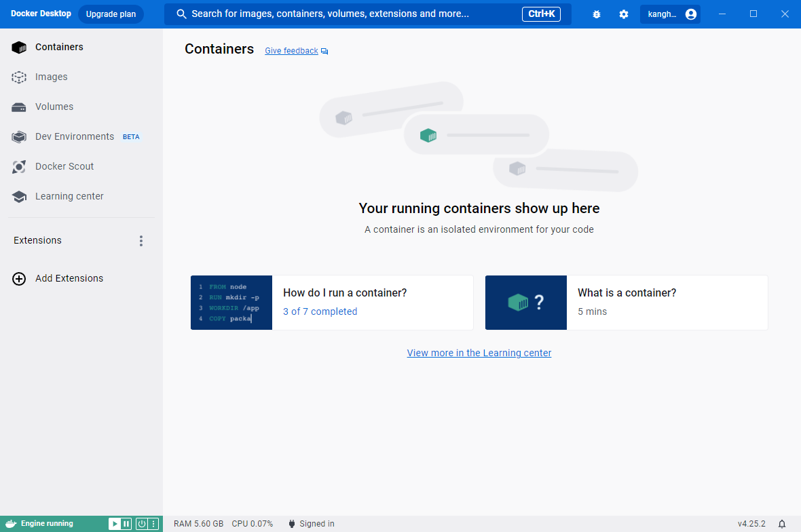The height and width of the screenshot is (532, 801).
Task: Click the v4.25.2 version label
Action: [751, 524]
